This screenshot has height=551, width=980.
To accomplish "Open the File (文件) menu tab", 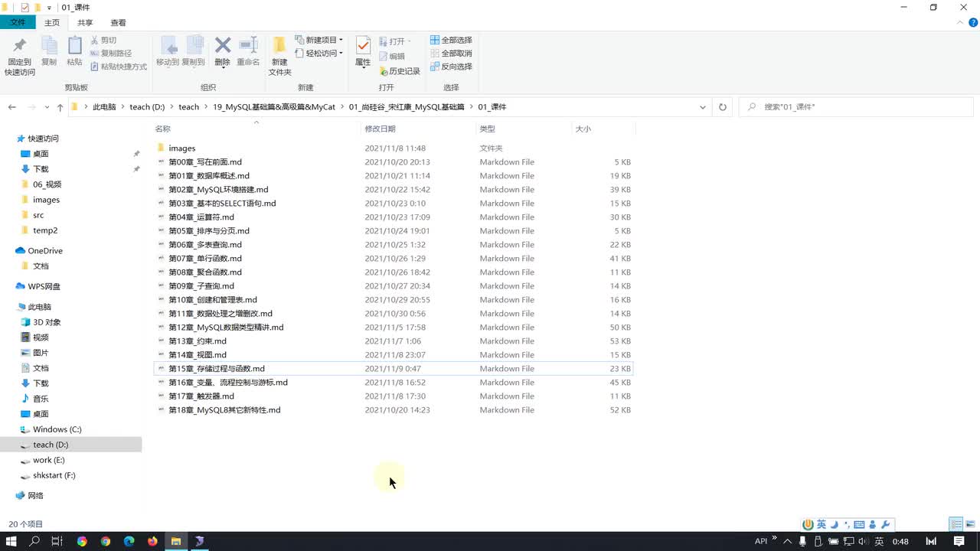I will coord(18,23).
